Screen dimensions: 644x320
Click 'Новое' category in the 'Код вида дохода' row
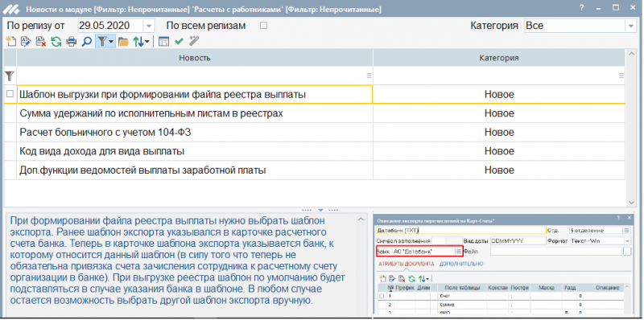[x=499, y=151]
